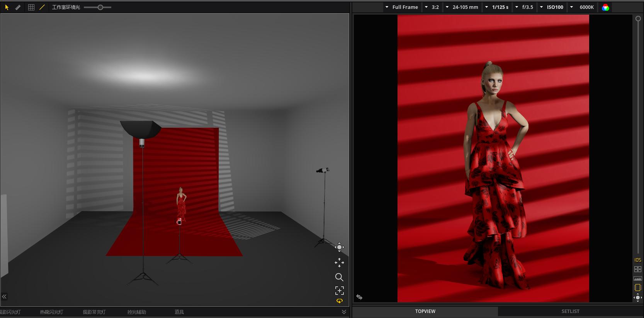This screenshot has width=644, height=318.
Task: Click the yellow line tool icon
Action: 42,7
